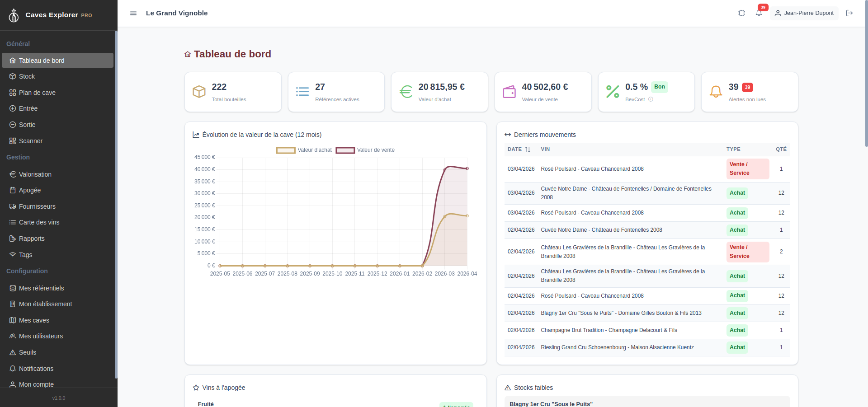Open Mon compte in sidebar
868x407 pixels.
coord(57,384)
